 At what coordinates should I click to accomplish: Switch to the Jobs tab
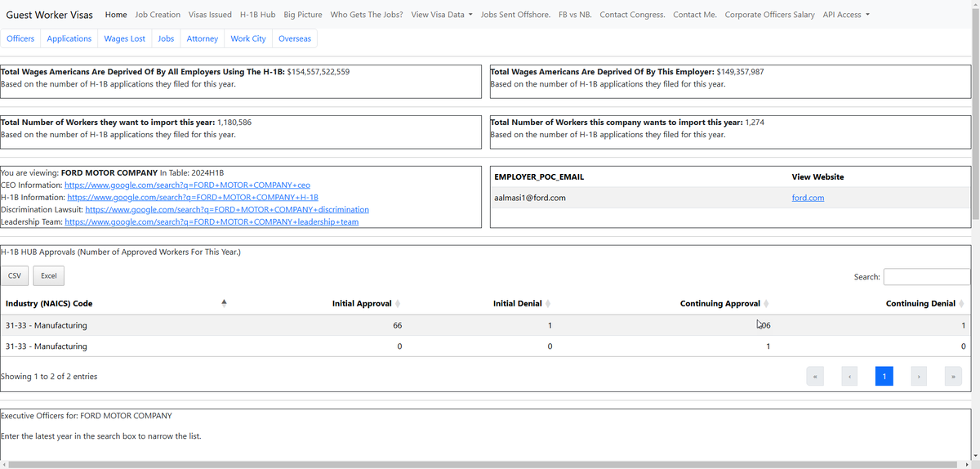pos(166,38)
